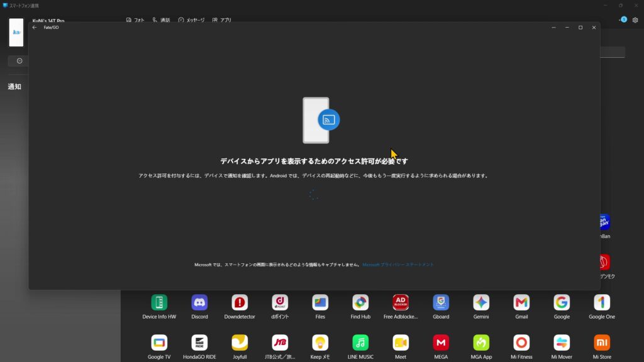Open Free Adblocker app icon

401,302
